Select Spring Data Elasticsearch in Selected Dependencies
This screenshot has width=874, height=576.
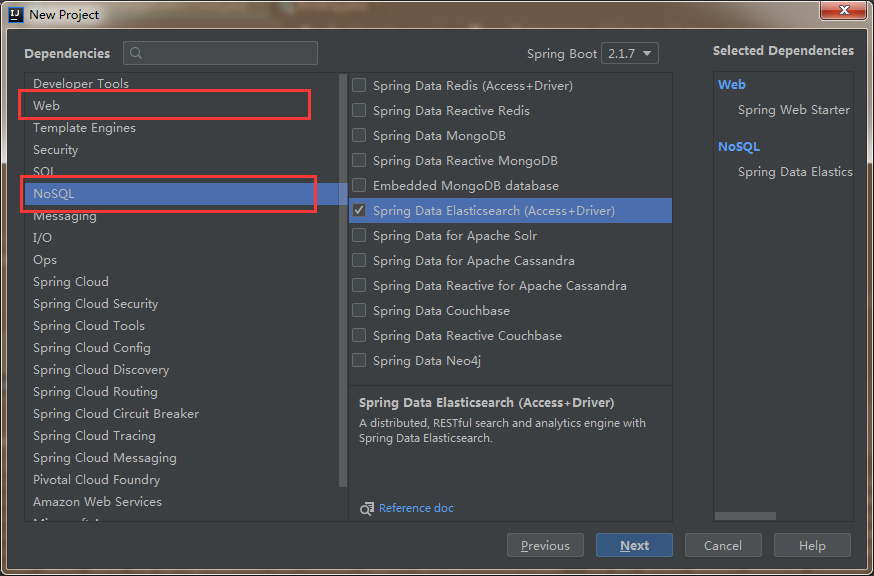pyautogui.click(x=795, y=172)
